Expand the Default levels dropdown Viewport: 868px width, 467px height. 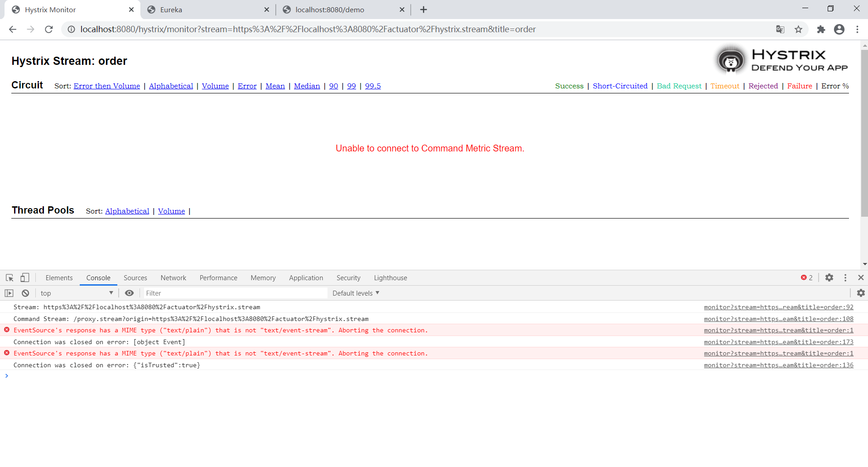(x=356, y=293)
